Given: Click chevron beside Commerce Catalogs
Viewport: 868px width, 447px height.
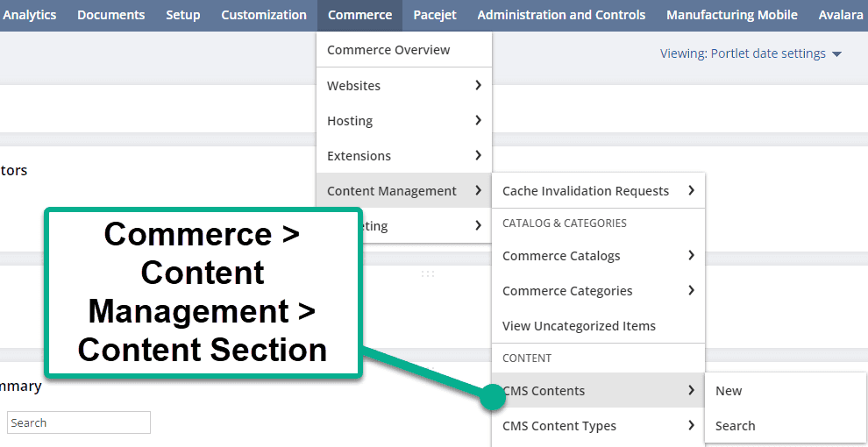Looking at the screenshot, I should coord(691,255).
